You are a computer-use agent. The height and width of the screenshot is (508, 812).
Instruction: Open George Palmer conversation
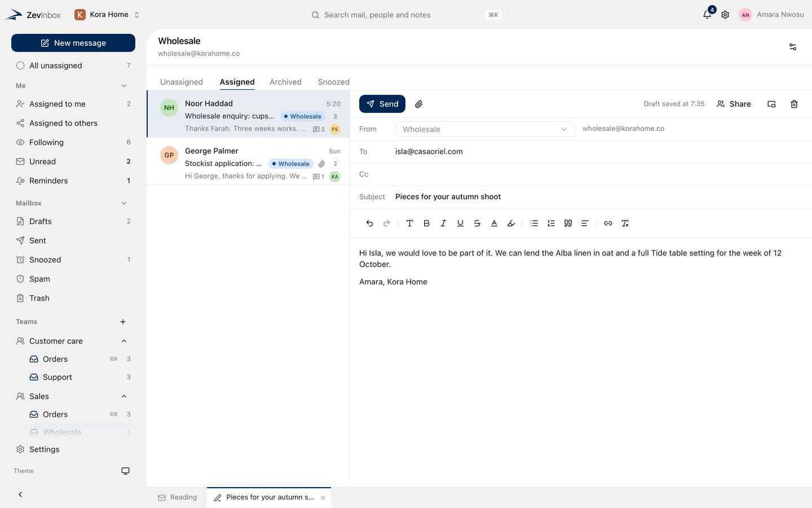tap(249, 161)
